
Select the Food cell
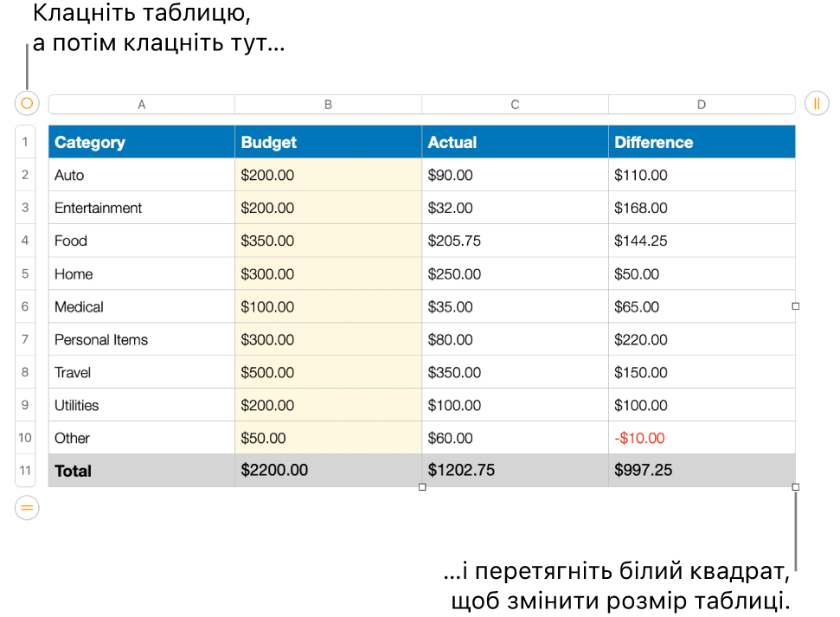[141, 241]
